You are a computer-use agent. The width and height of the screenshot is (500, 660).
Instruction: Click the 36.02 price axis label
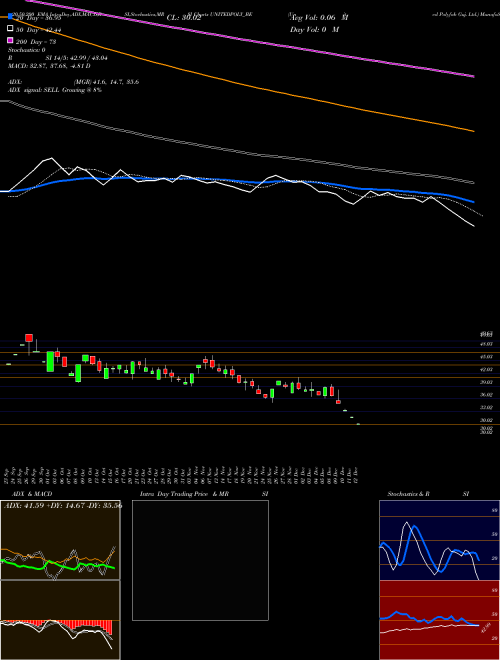tap(487, 394)
